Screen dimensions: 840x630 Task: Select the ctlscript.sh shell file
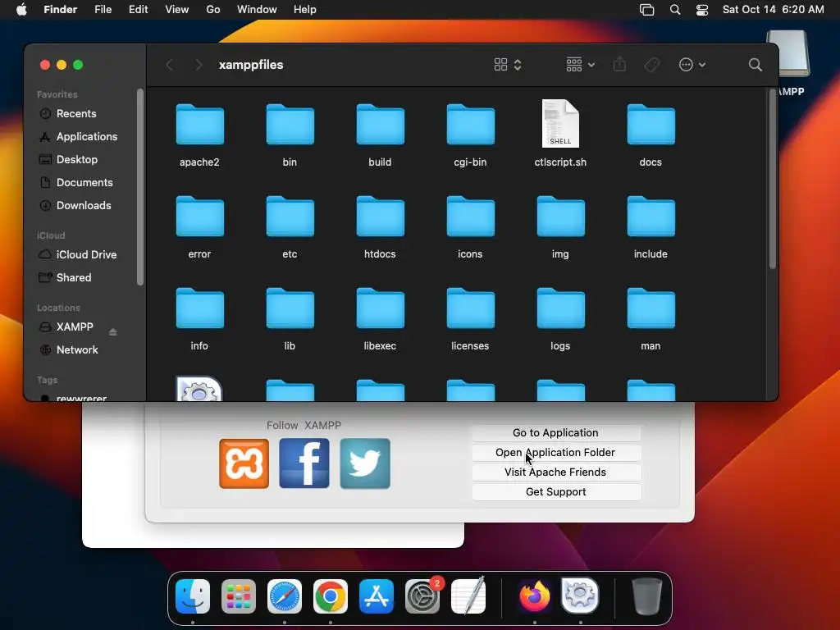pos(560,124)
